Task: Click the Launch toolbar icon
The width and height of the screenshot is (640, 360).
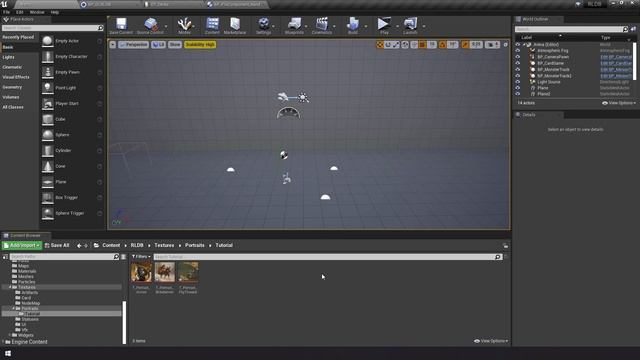Action: pyautogui.click(x=410, y=24)
